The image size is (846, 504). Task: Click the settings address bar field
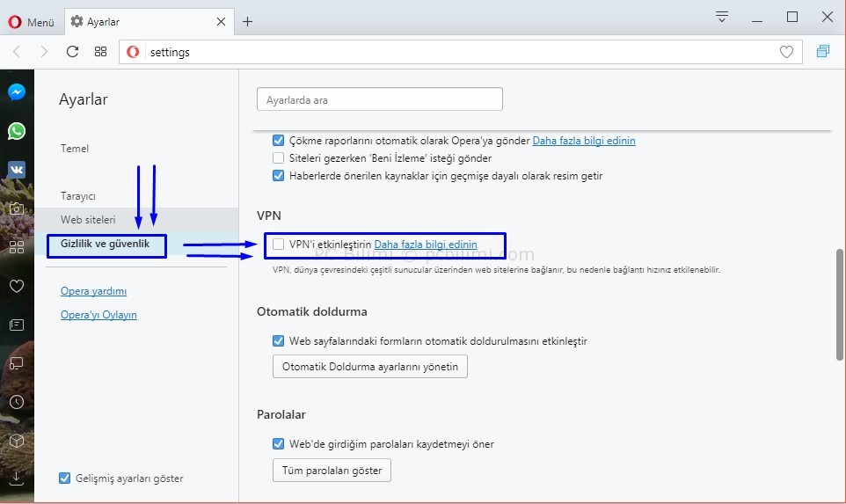pos(460,52)
